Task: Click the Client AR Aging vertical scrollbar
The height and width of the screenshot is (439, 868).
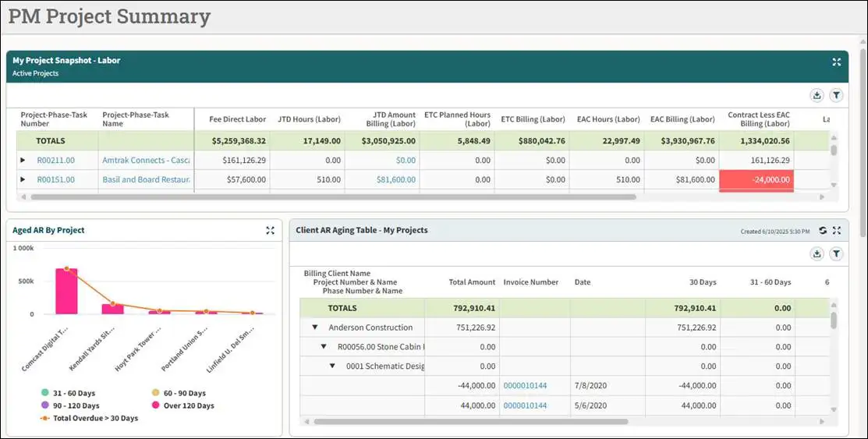Action: (x=834, y=320)
